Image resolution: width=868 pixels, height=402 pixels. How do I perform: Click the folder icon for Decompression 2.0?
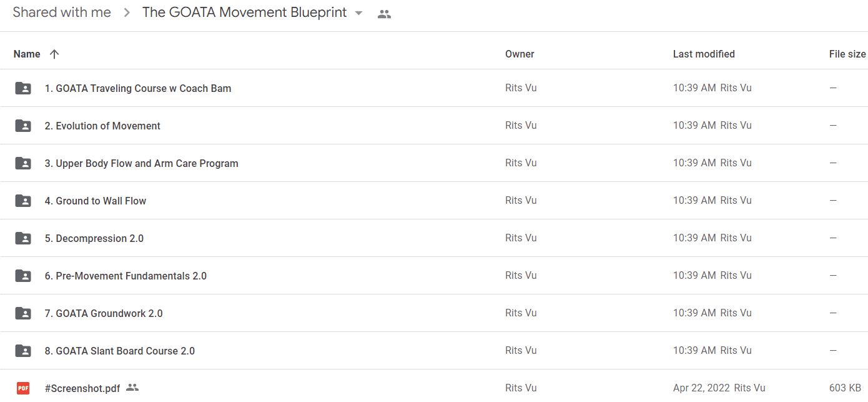click(x=23, y=238)
